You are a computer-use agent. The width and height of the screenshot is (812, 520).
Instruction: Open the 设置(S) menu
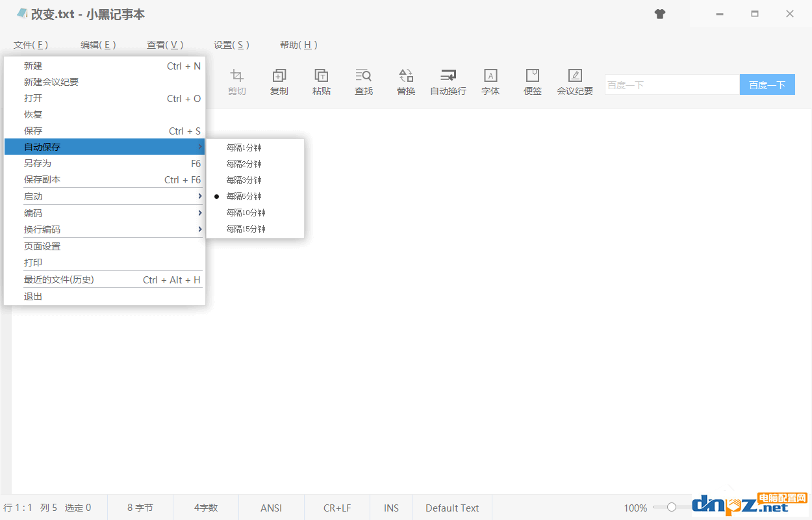pyautogui.click(x=231, y=45)
